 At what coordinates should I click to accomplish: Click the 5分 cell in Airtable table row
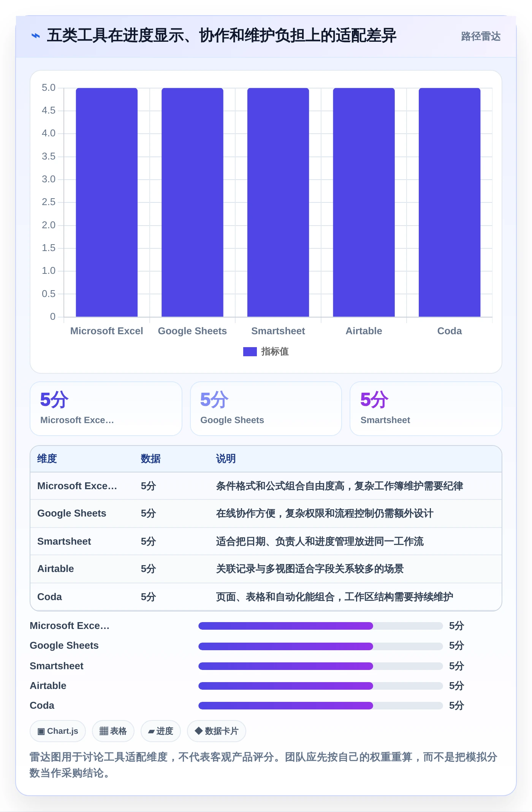point(149,569)
